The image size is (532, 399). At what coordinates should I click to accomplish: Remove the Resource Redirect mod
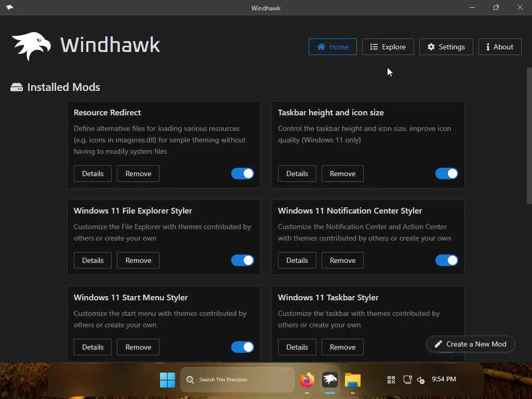tap(138, 174)
